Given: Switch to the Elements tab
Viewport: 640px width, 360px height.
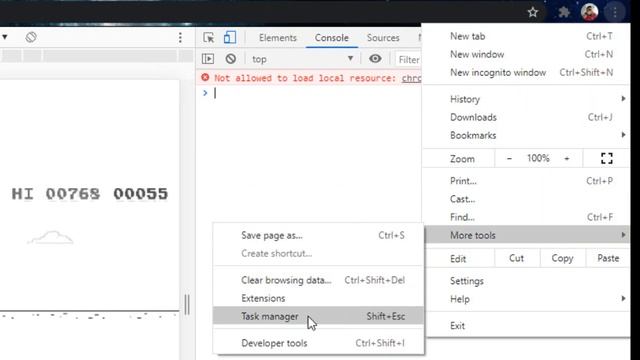Looking at the screenshot, I should click(x=278, y=38).
